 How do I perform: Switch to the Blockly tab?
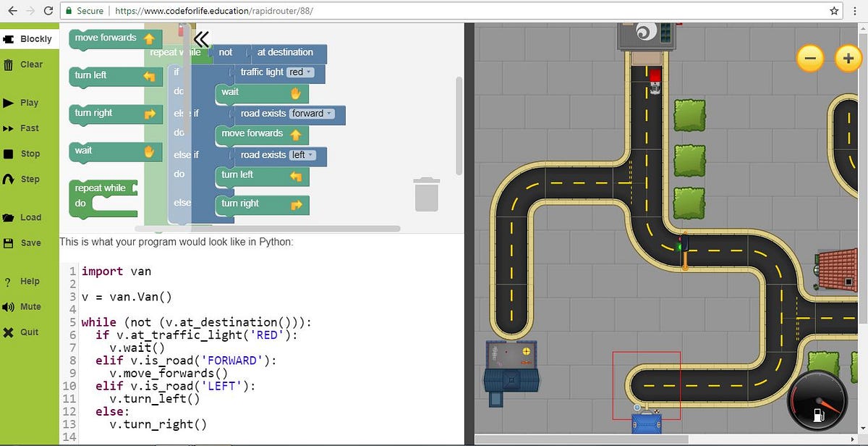(x=29, y=38)
